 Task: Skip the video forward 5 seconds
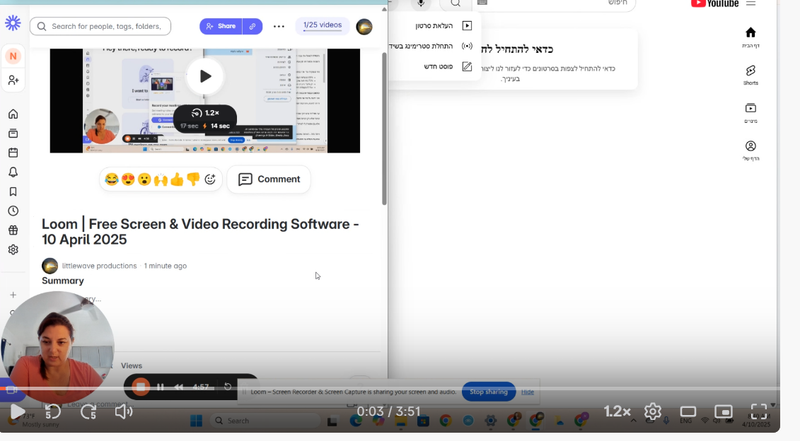point(88,412)
